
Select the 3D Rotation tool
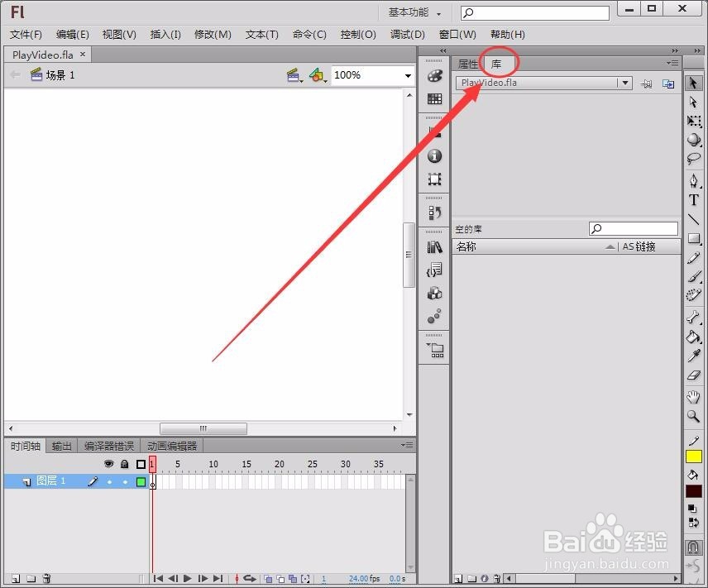click(x=694, y=140)
